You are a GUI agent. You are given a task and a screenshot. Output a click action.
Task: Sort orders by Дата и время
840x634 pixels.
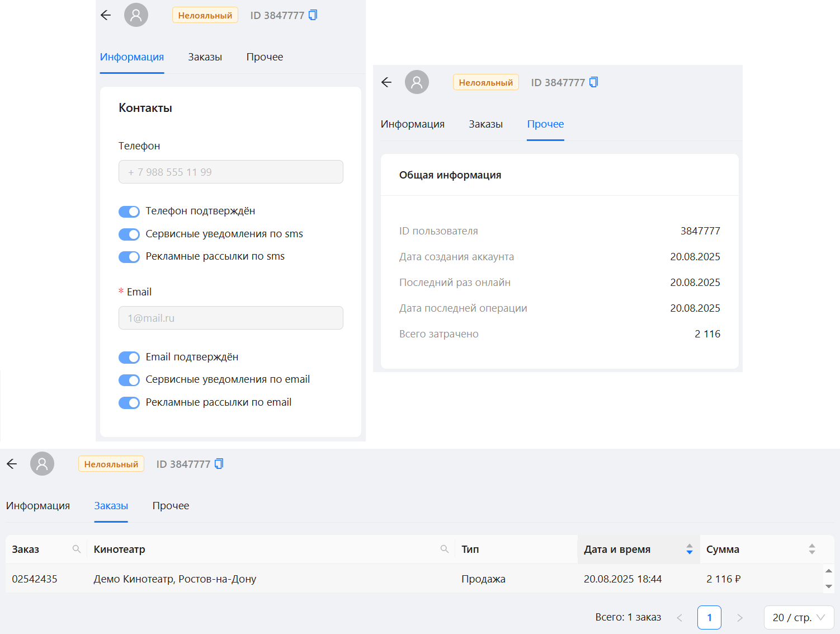point(690,550)
